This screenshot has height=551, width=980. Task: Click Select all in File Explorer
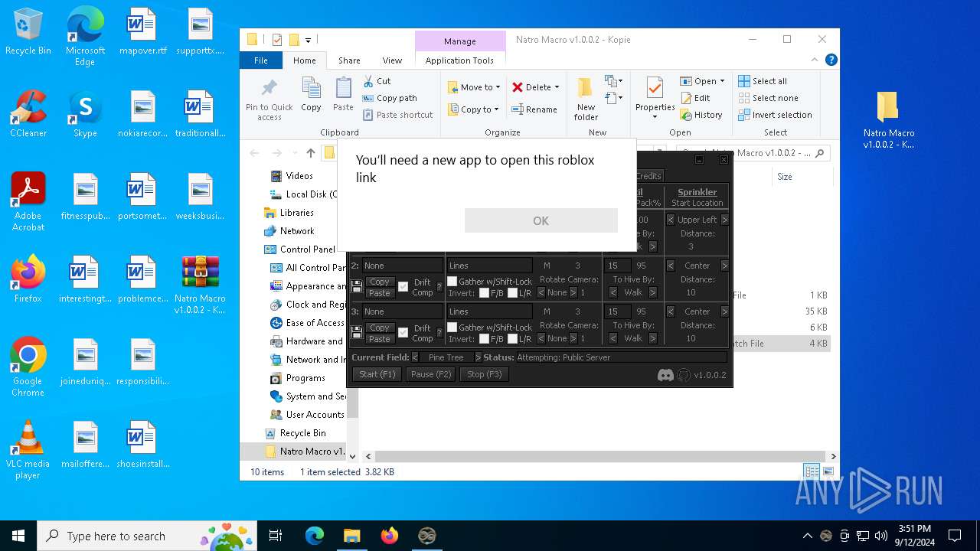[x=763, y=81]
